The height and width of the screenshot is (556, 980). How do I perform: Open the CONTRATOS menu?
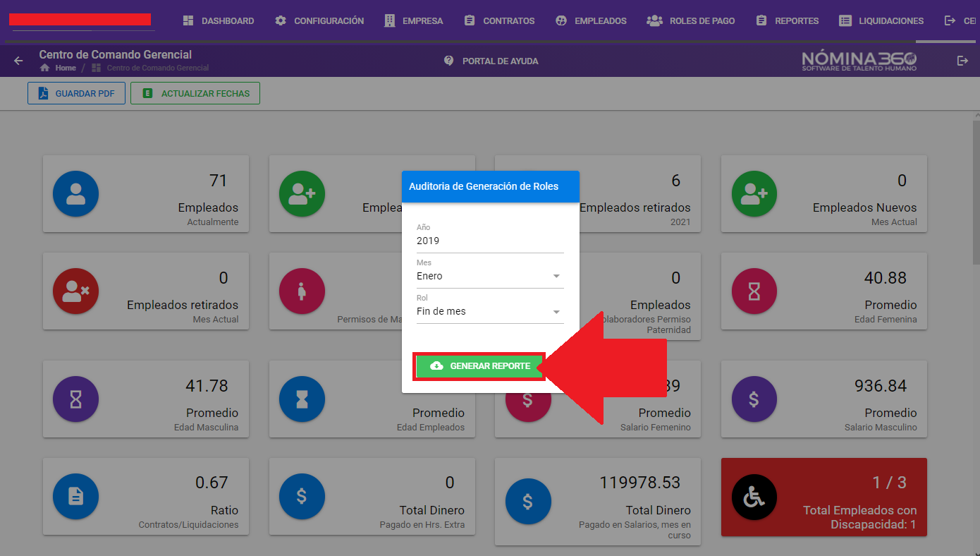(x=499, y=20)
